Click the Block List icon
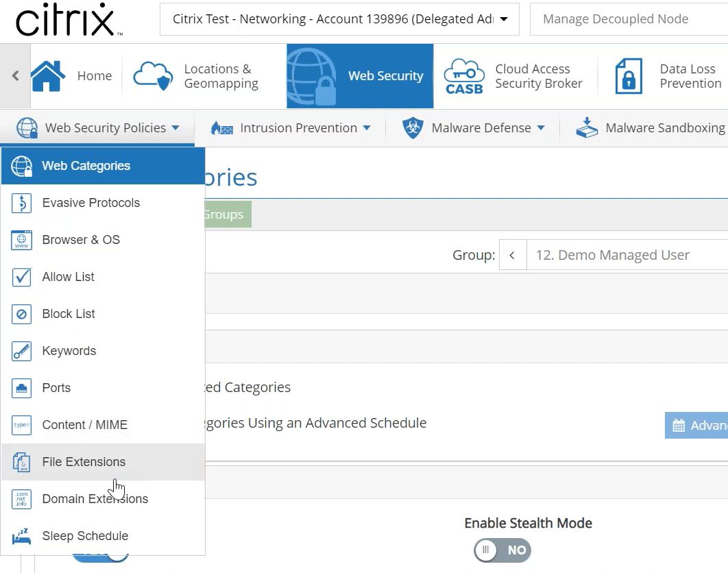The image size is (728, 573). [22, 314]
